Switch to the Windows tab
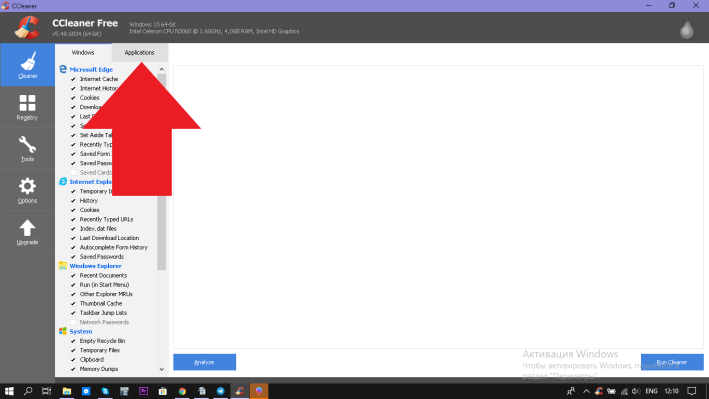Viewport: 709px width, 399px height. pos(83,52)
